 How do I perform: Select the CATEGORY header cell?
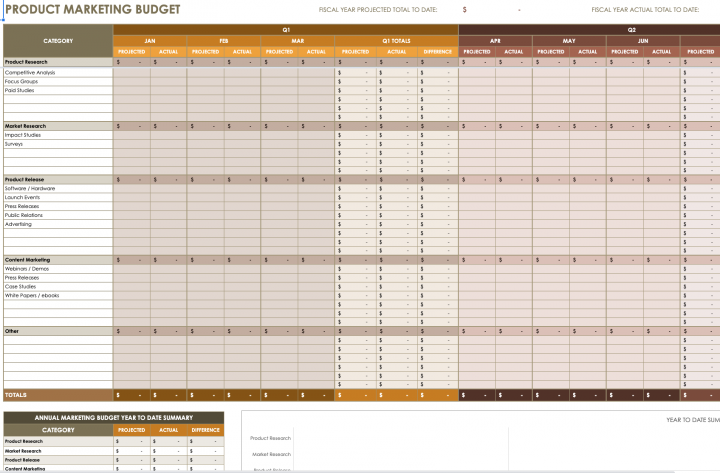point(58,41)
